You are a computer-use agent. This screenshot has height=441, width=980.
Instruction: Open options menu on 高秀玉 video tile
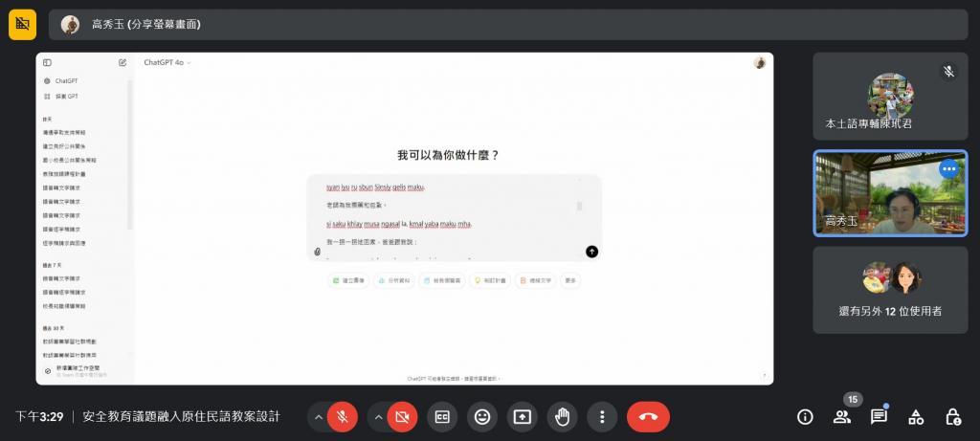(948, 168)
